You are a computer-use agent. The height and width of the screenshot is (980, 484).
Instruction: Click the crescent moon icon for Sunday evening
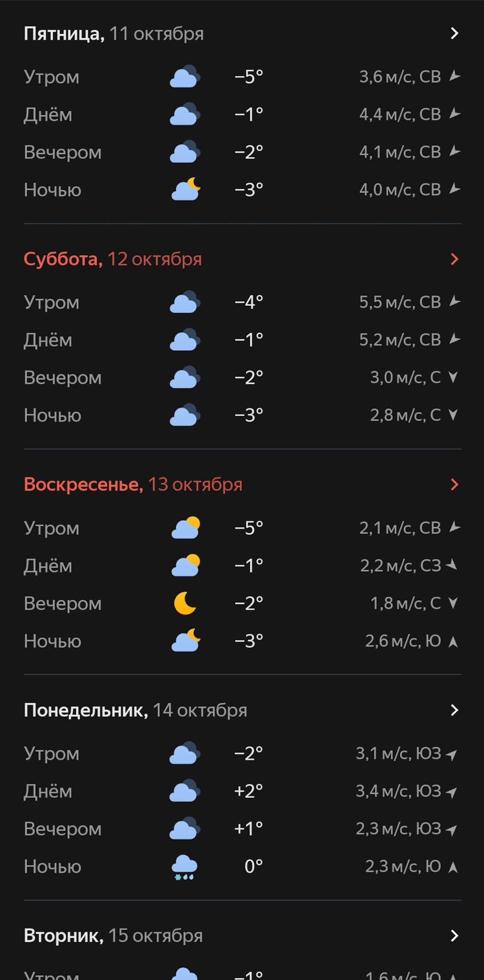[185, 603]
